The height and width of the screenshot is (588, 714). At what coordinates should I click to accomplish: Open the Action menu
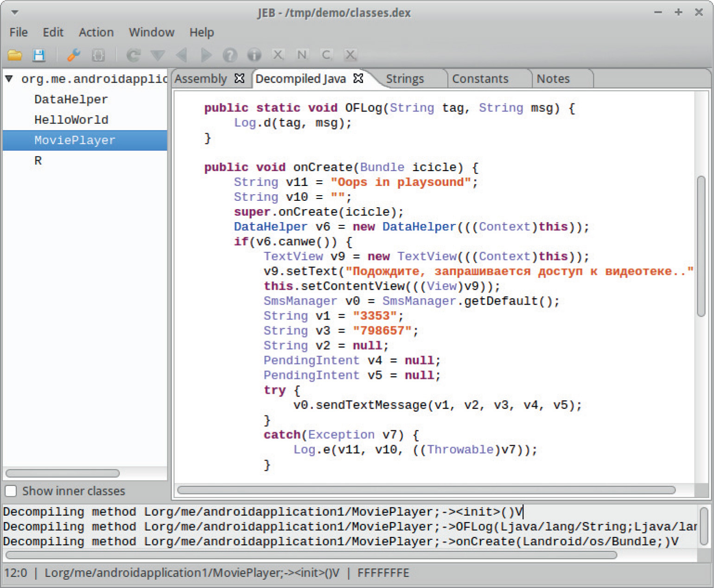click(96, 32)
